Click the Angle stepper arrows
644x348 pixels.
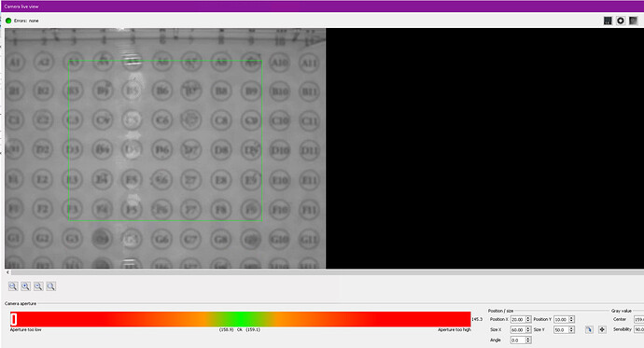pyautogui.click(x=528, y=341)
